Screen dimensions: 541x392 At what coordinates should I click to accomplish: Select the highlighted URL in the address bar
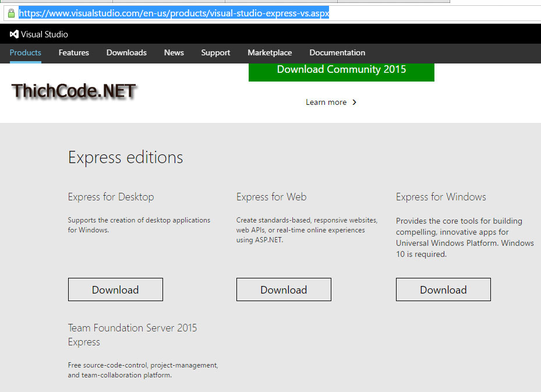[174, 13]
